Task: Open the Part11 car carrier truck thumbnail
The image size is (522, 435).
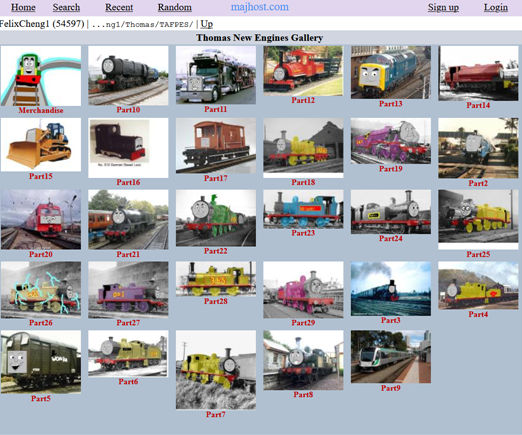Action: click(216, 75)
